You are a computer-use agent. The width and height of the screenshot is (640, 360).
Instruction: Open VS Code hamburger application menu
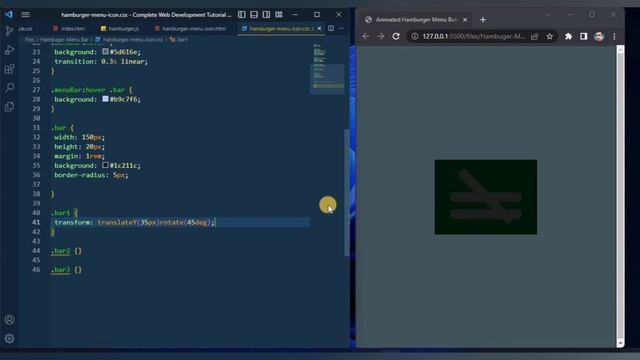pos(25,15)
